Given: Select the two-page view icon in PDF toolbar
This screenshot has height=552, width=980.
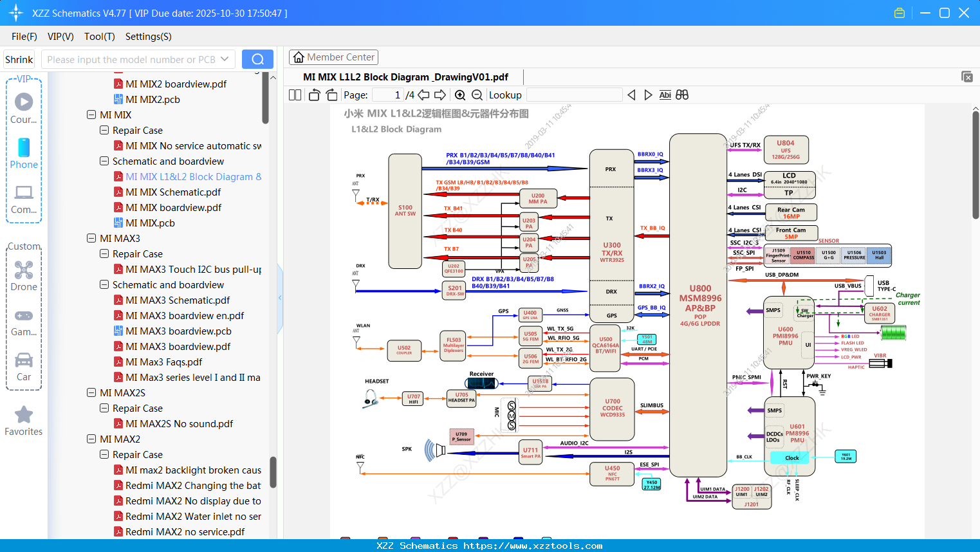Looking at the screenshot, I should [x=294, y=95].
